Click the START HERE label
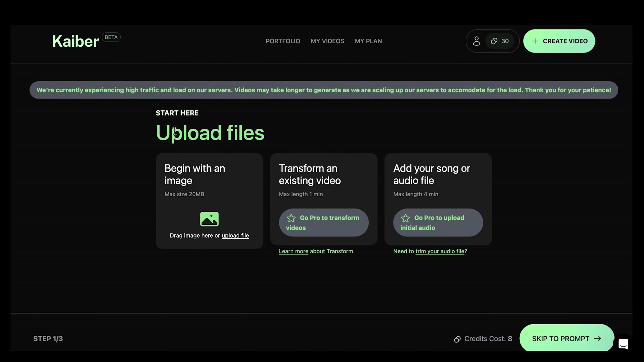This screenshot has height=362, width=644. pos(177,113)
